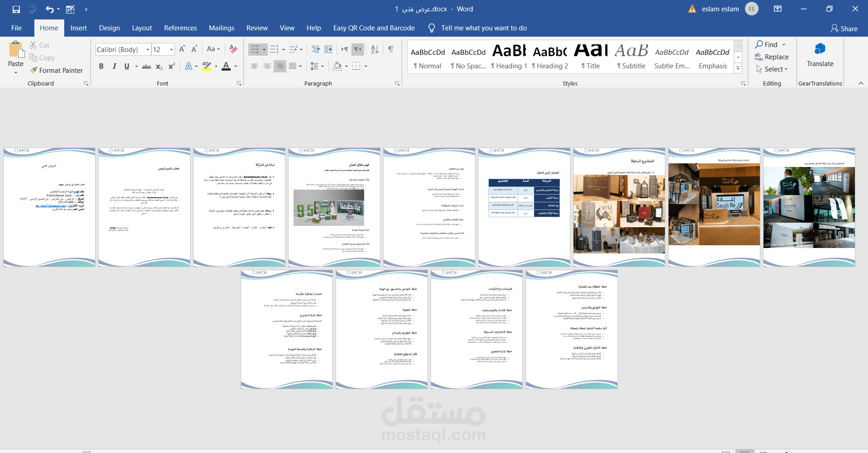Toggle strikethrough formatting
Screen dimensions: 868x453
click(x=147, y=67)
